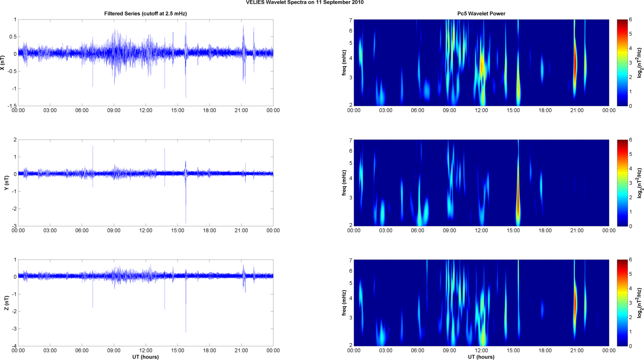Click the "freq (mHz)" label of the Y-component spectrogram
The image size is (644, 360).
click(x=344, y=183)
